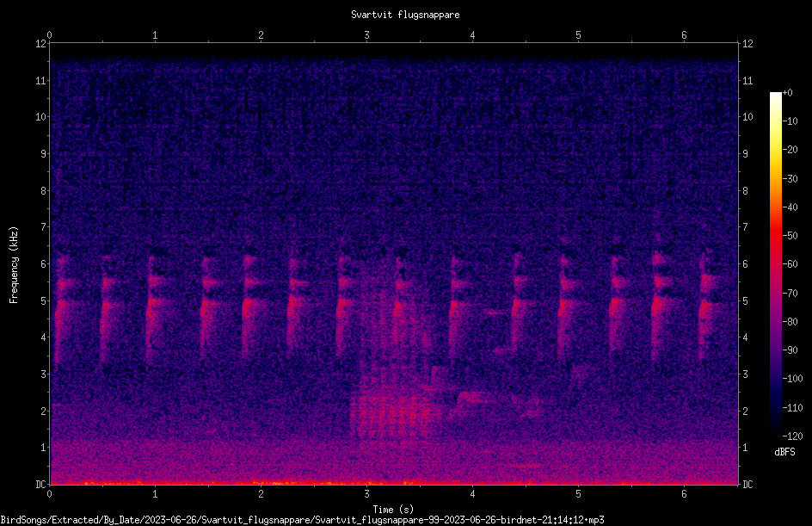Screen dimensions: 812x526
Task: Click the '-80' colorbar label
Action: click(790, 322)
